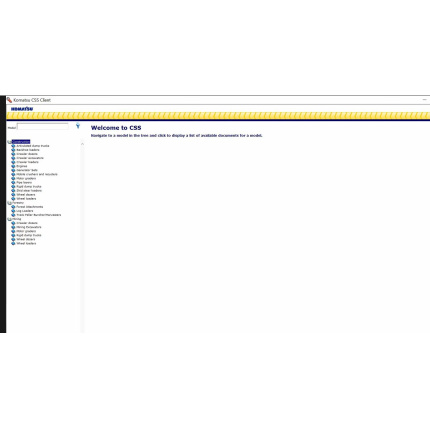Open Wheel loaders under Construction
This screenshot has height=430, width=430.
tap(26, 199)
